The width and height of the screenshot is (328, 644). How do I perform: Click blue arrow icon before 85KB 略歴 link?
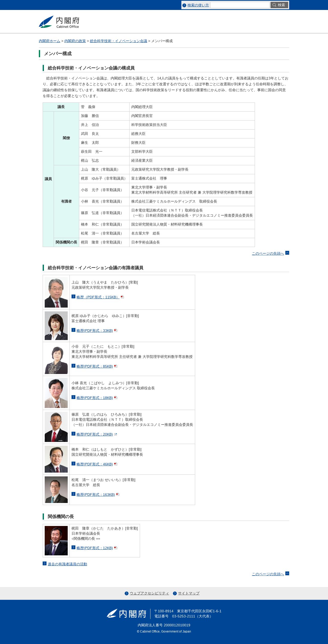(73, 366)
